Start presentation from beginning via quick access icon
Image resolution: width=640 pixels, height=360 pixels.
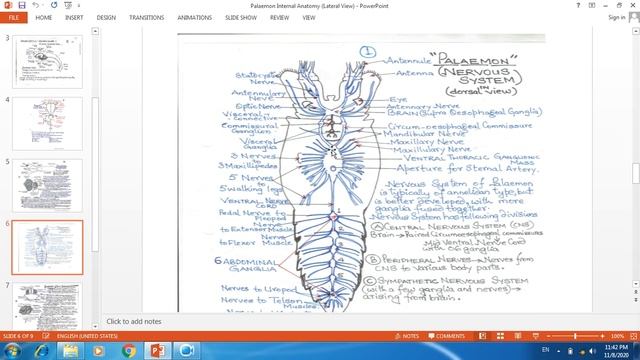tap(68, 5)
